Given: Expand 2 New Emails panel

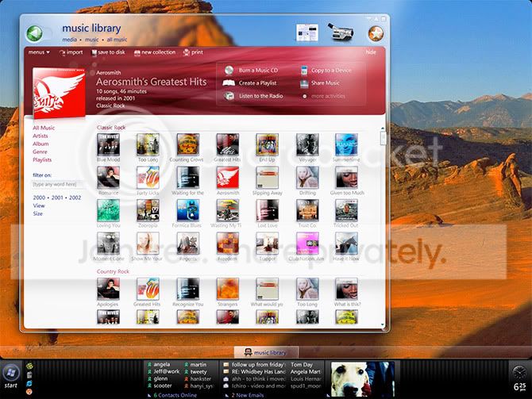Looking at the screenshot, I should click(x=245, y=395).
